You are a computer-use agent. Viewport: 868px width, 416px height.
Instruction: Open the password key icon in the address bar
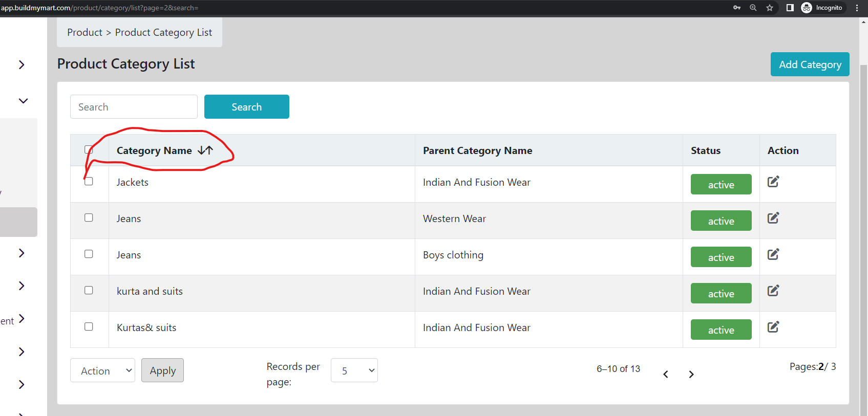pyautogui.click(x=737, y=8)
